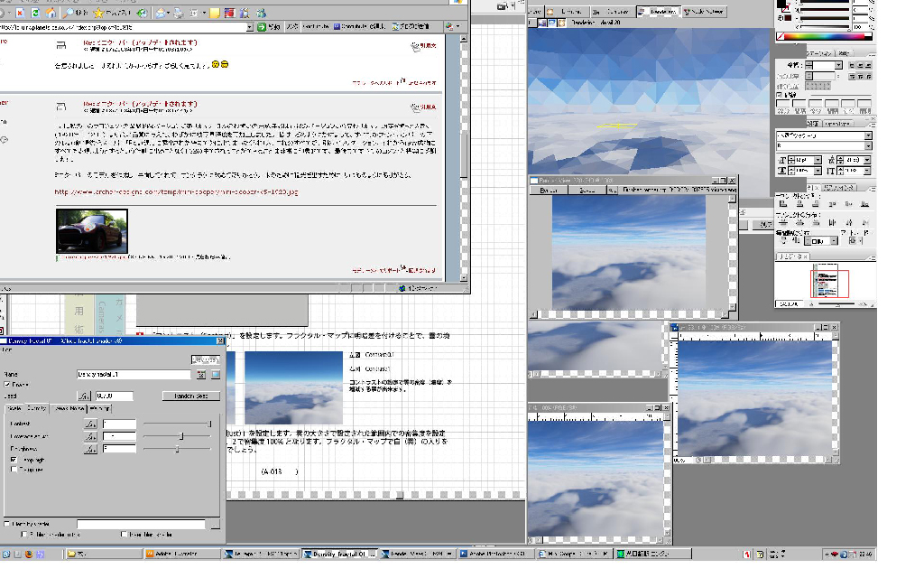Image resolution: width=924 pixels, height=578 pixels.
Task: Click the yellow note icon in browser toolbar
Action: [215, 13]
